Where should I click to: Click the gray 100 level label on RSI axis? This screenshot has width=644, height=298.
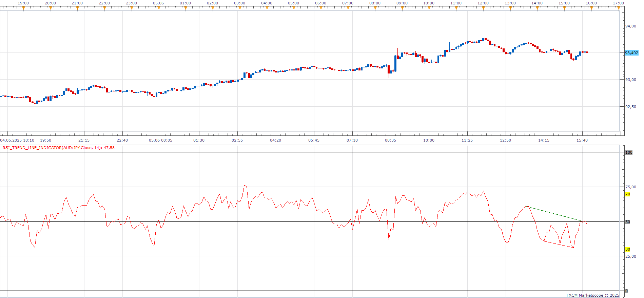[x=629, y=152]
